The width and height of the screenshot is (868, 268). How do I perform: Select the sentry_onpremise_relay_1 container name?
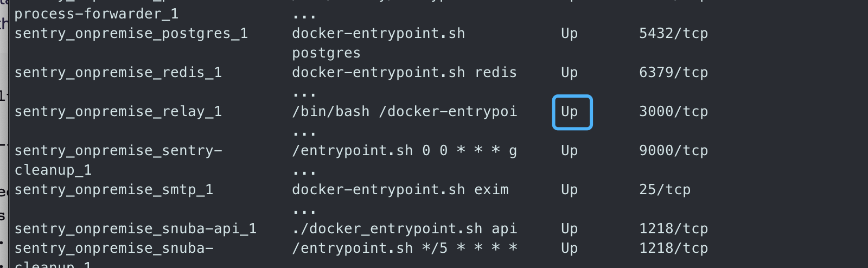(x=118, y=112)
